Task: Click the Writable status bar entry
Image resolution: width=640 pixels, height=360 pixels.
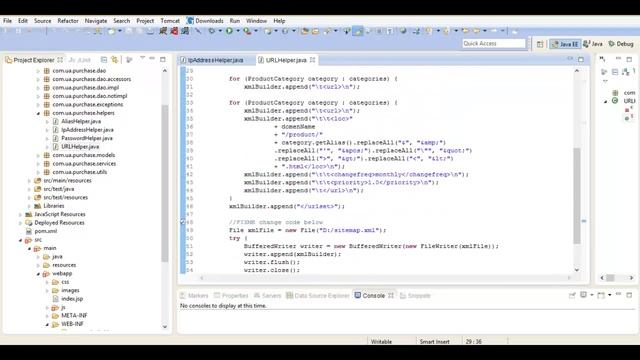Action: [381, 342]
